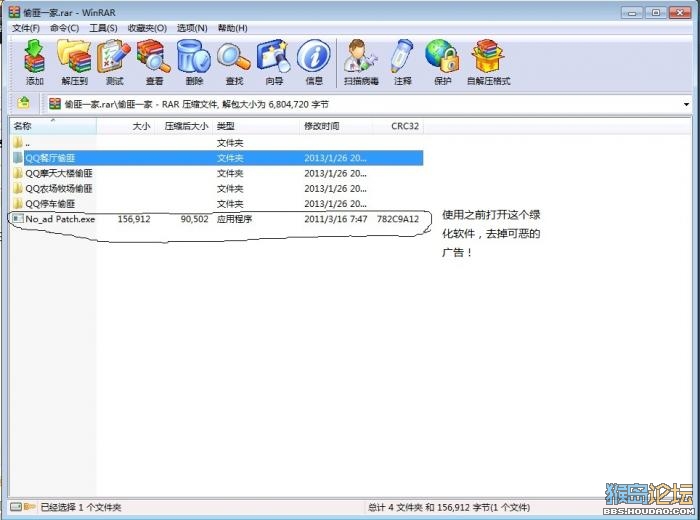Click the 保护 (Protect) toolbar icon
The image size is (700, 520).
442,57
